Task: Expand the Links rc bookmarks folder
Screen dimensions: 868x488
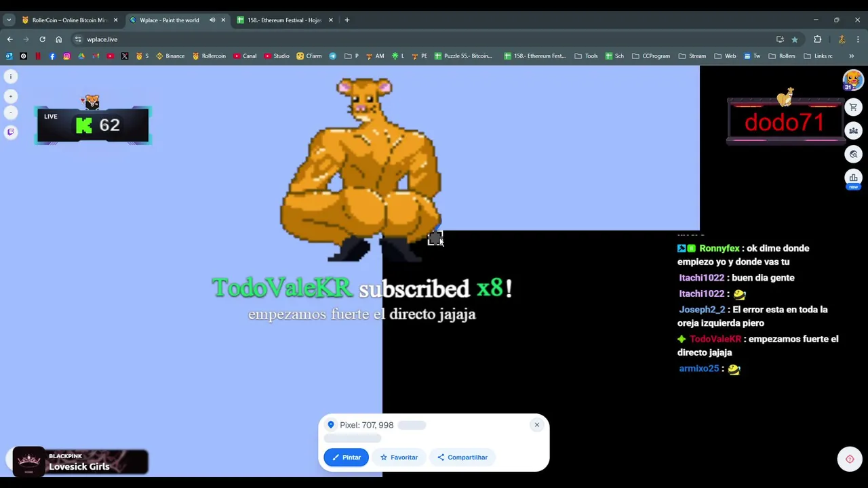Action: pyautogui.click(x=818, y=56)
